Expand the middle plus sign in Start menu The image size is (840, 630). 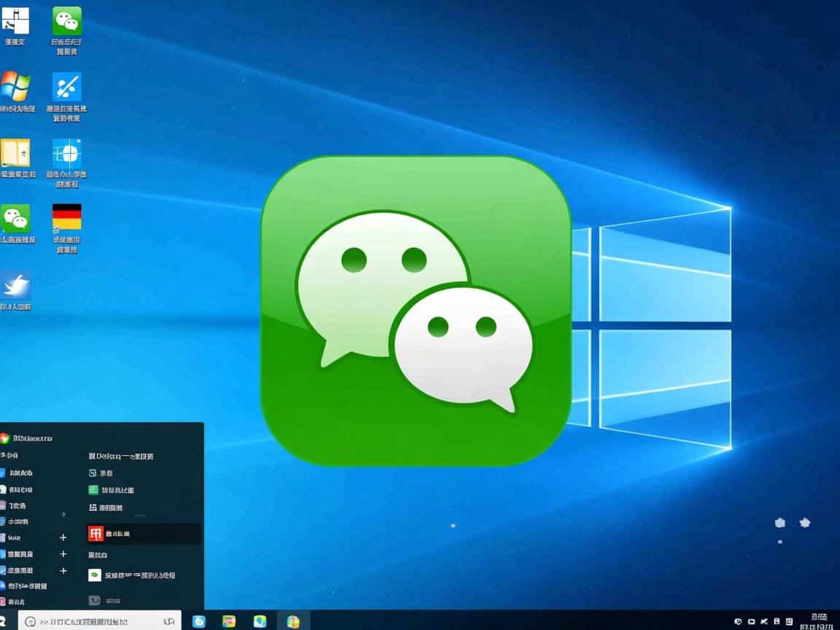(63, 554)
